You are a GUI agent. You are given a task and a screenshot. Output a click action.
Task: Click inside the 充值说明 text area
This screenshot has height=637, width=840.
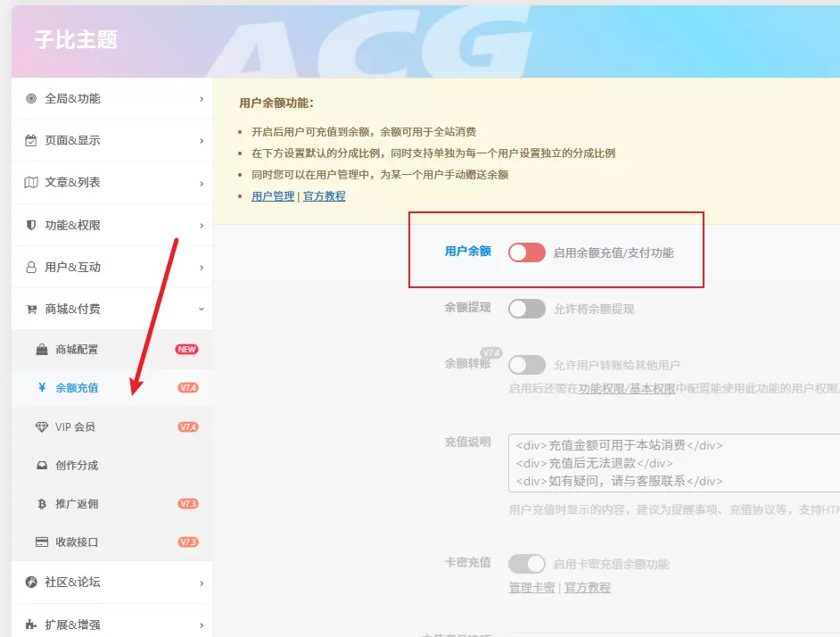pos(674,463)
